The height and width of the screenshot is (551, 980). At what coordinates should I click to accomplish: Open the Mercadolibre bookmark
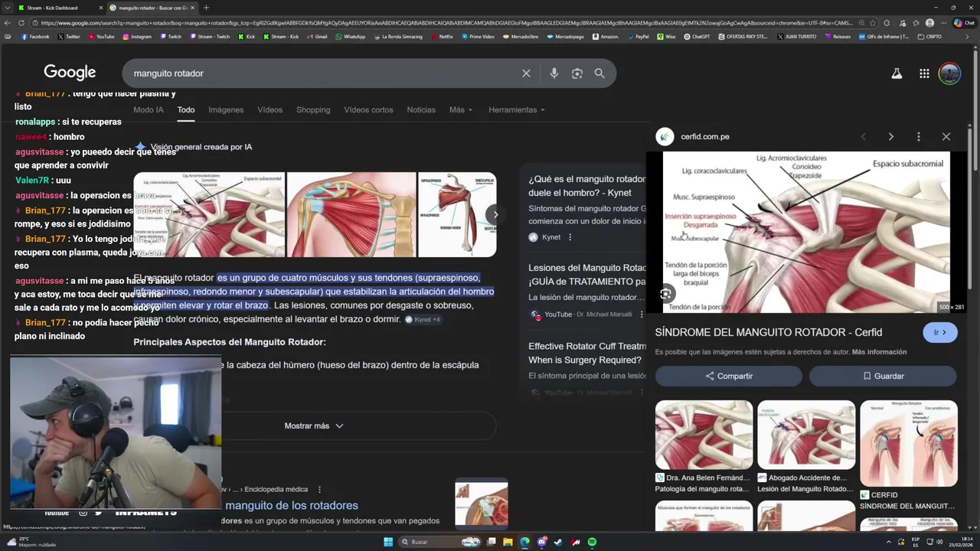click(519, 37)
